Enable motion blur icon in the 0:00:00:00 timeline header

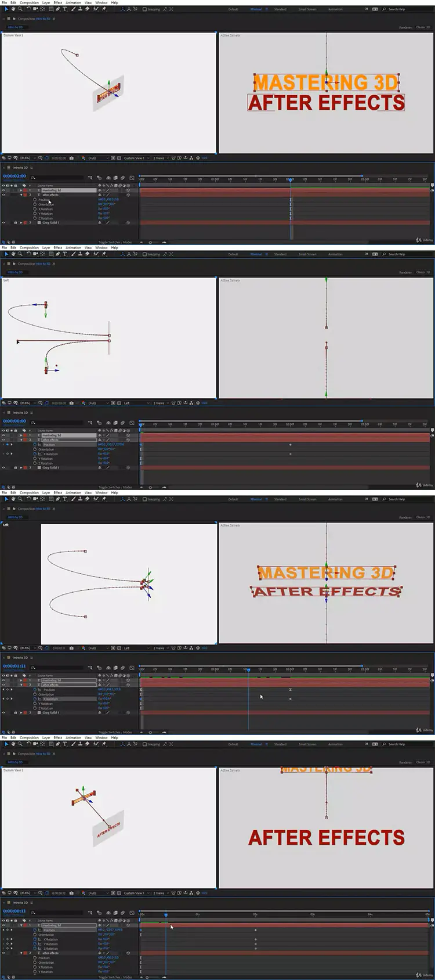pos(122,423)
